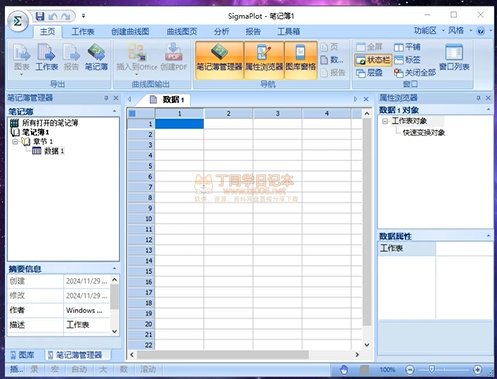Image resolution: width=497 pixels, height=379 pixels.
Task: Click the 笔记簿 export icon in the ribbon
Action: (96, 57)
